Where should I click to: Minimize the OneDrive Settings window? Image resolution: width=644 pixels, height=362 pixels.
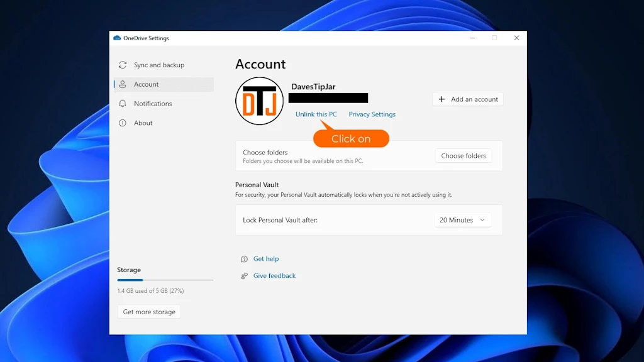[473, 38]
